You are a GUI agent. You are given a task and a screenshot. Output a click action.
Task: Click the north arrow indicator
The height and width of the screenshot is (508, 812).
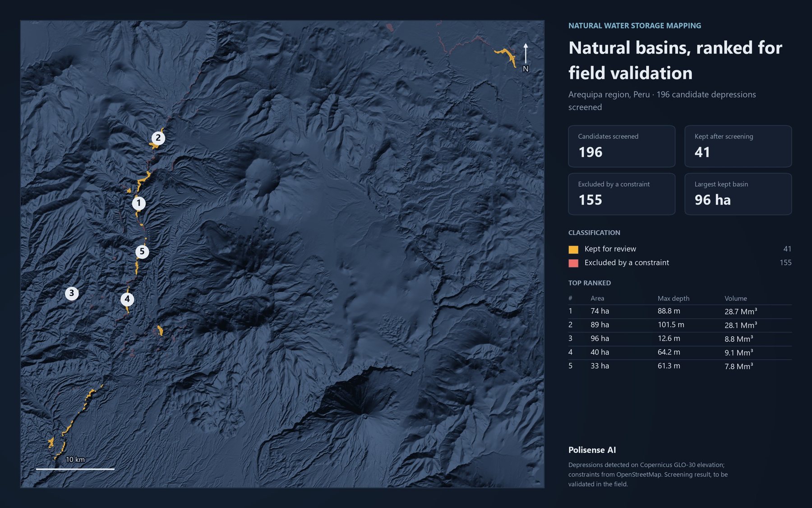pos(526,57)
